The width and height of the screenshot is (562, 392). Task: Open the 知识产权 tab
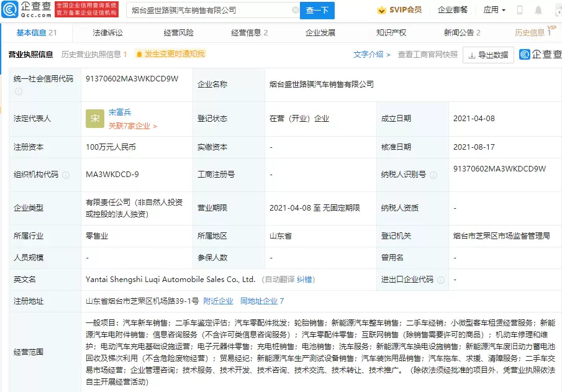click(391, 33)
